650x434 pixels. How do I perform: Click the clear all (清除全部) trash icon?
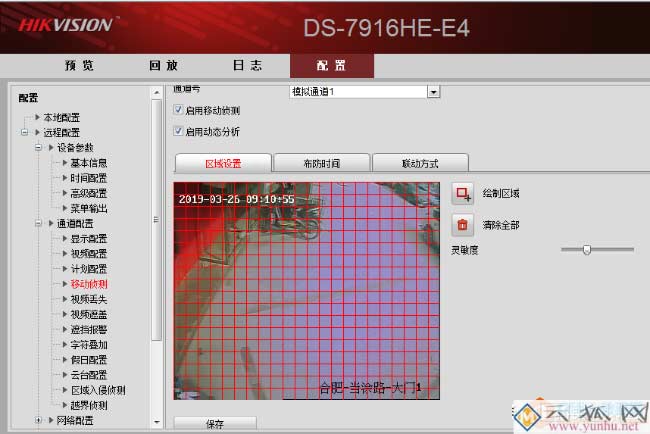pos(463,225)
